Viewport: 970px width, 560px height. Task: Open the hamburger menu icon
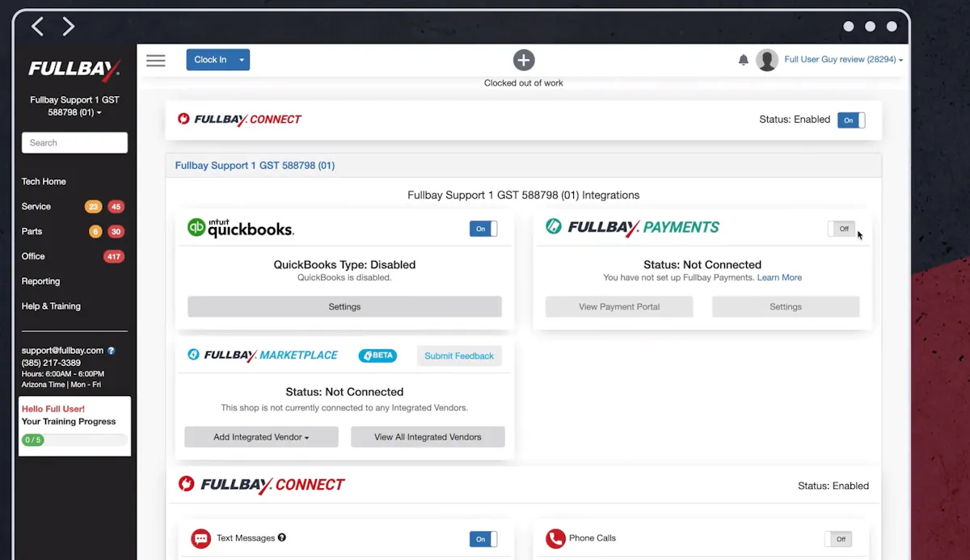point(156,61)
